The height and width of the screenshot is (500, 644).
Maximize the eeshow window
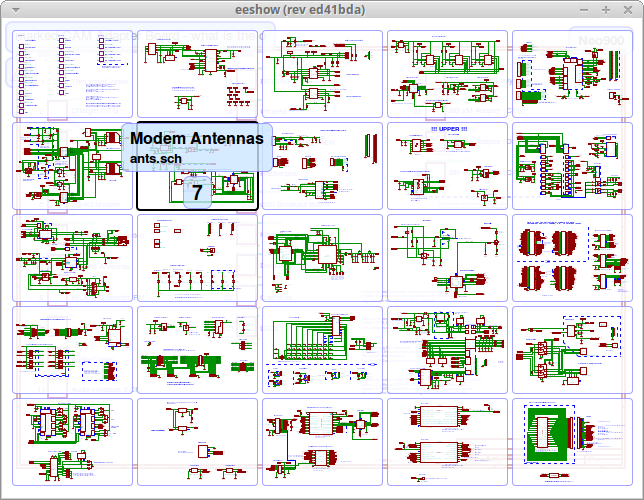[604, 10]
